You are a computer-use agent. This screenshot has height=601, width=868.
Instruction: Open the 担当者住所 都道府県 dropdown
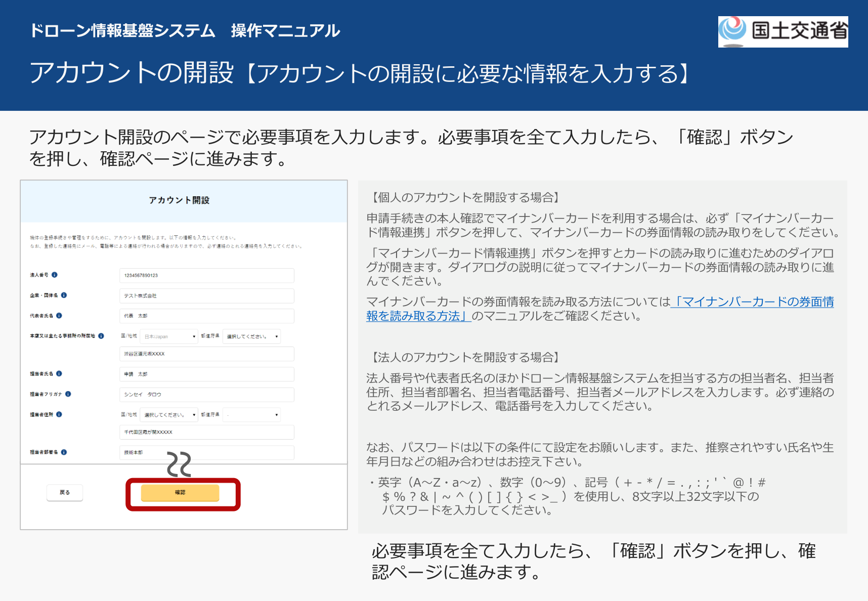click(251, 415)
